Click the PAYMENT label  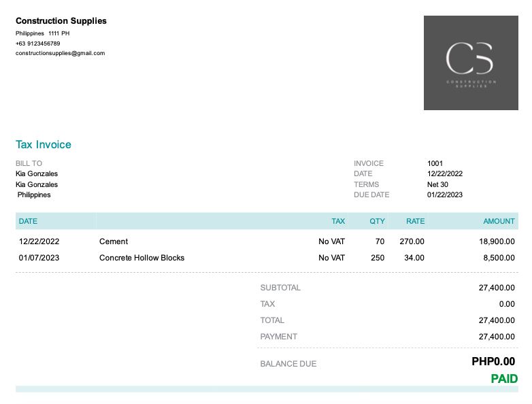pos(278,337)
